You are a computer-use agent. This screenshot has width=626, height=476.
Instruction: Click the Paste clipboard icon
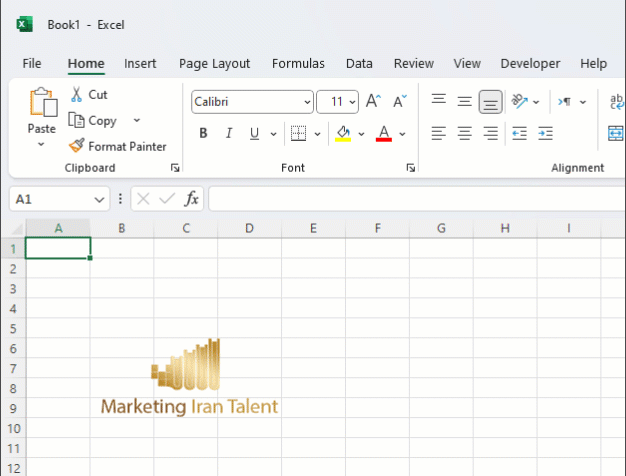[43, 102]
